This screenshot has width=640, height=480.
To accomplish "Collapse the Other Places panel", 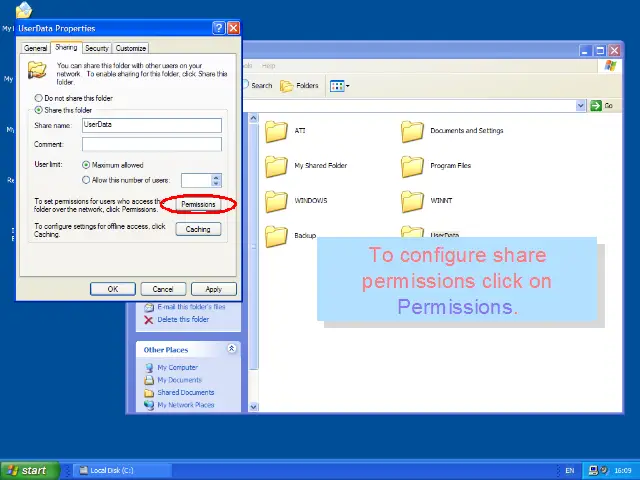I will click(x=231, y=349).
